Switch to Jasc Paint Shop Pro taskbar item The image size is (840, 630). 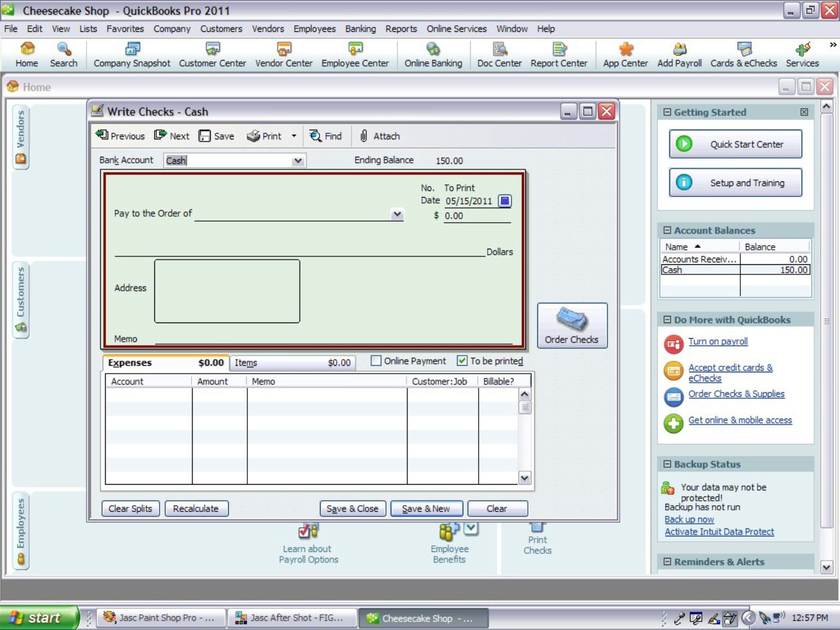pyautogui.click(x=161, y=618)
